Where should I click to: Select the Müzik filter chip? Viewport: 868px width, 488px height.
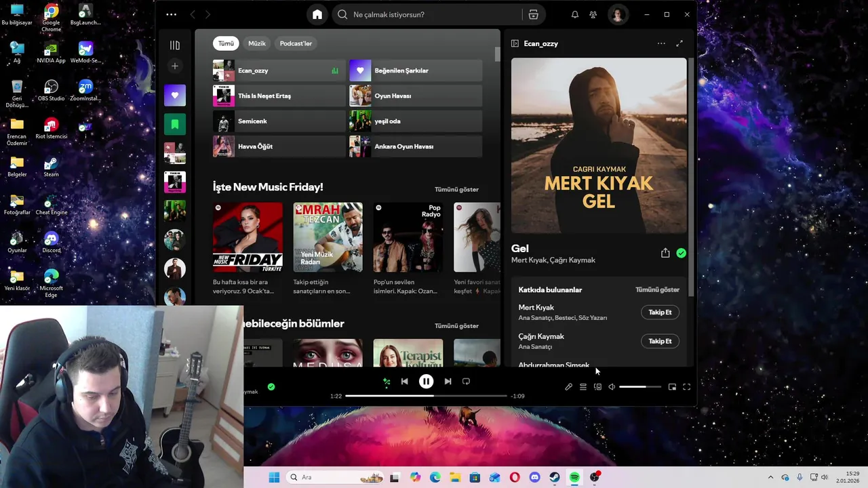(x=257, y=43)
